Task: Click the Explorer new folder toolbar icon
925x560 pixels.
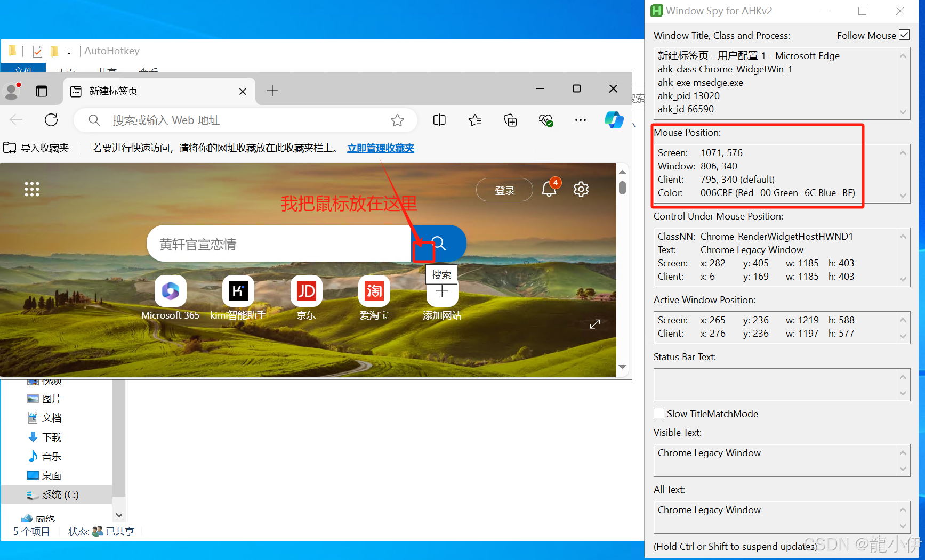Action: (54, 51)
